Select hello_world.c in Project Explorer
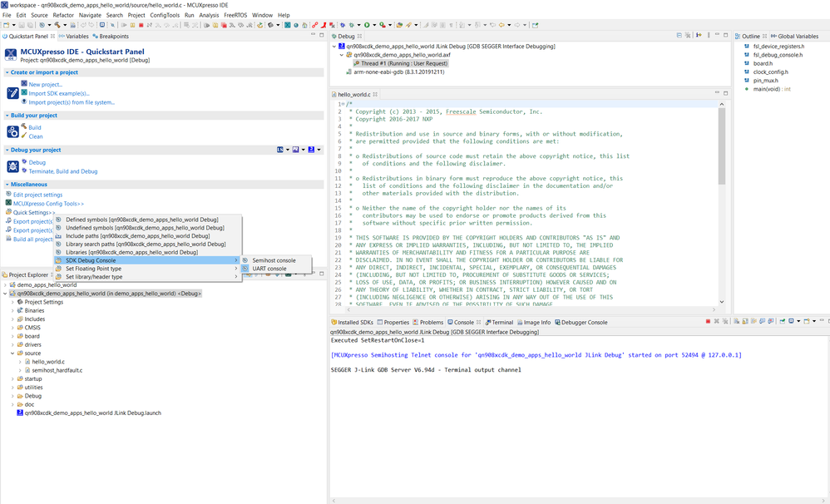The width and height of the screenshot is (830, 504). [x=48, y=362]
